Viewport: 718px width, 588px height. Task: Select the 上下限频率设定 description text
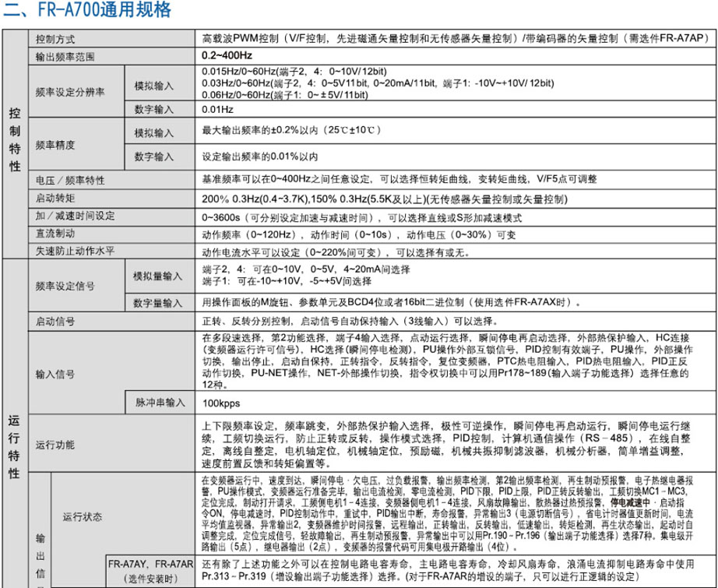click(446, 444)
